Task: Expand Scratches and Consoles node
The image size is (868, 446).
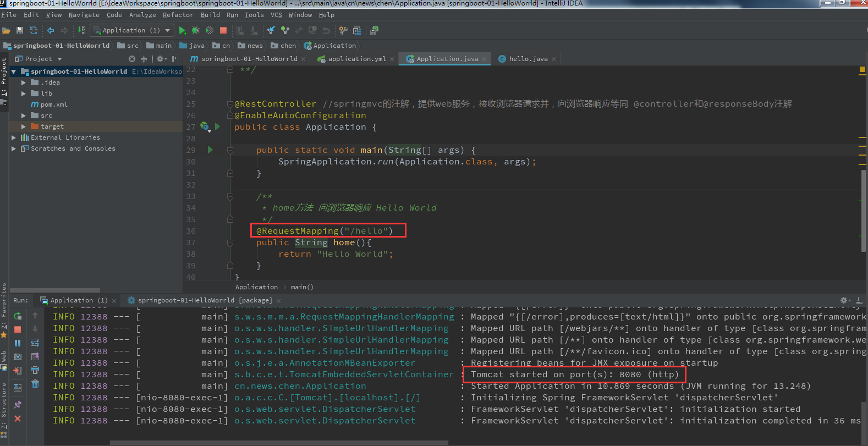Action: pyautogui.click(x=14, y=148)
